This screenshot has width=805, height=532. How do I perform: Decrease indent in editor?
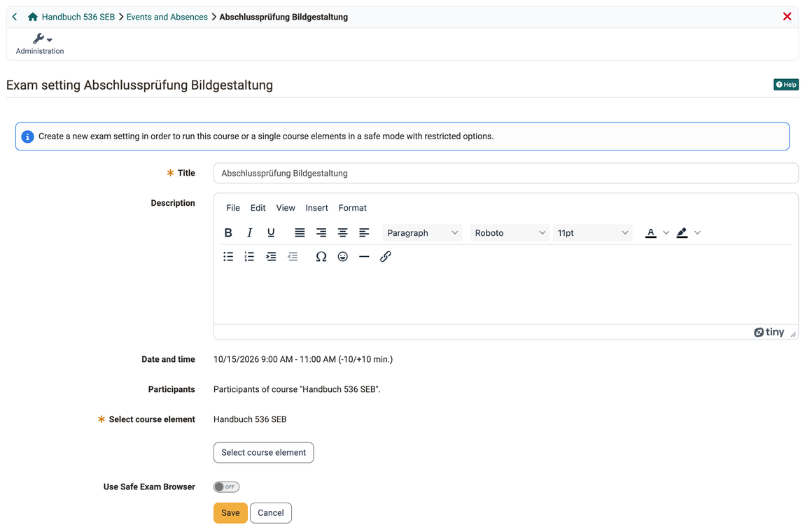pyautogui.click(x=293, y=257)
